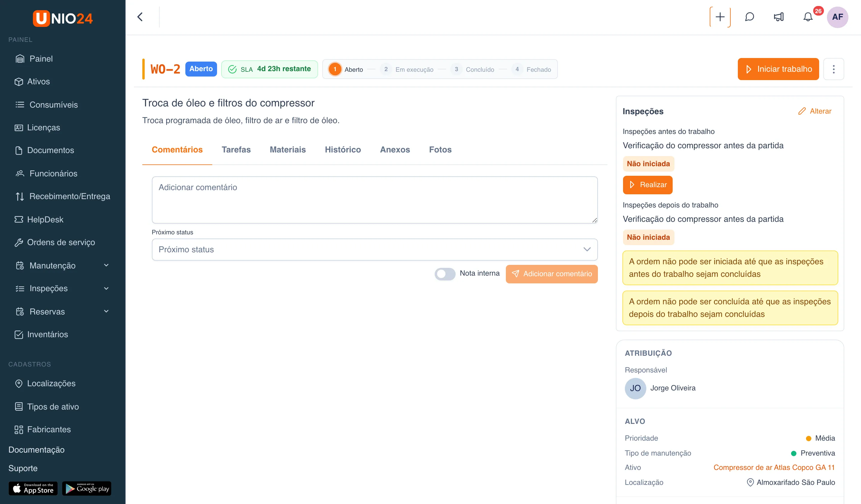Open AF user avatar menu
The height and width of the screenshot is (504, 861).
click(x=837, y=17)
